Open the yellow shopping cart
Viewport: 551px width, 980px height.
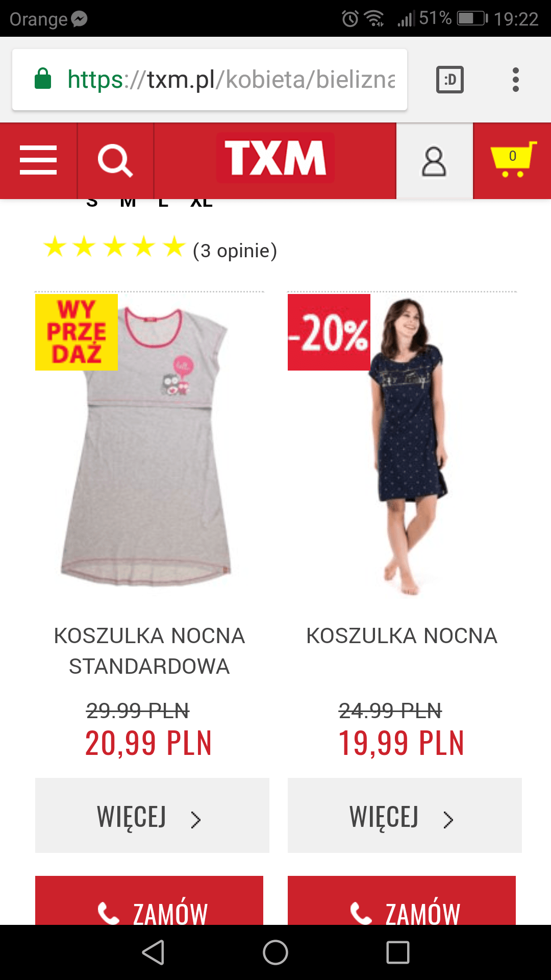(513, 160)
